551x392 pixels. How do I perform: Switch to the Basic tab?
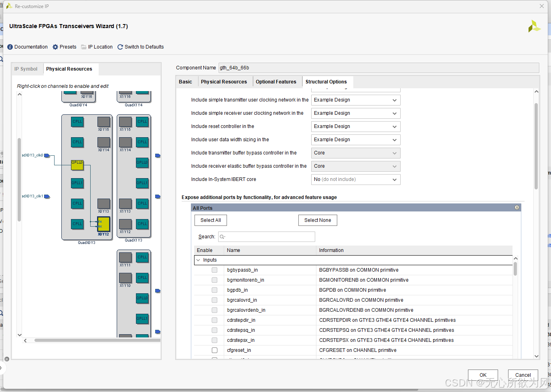point(185,82)
